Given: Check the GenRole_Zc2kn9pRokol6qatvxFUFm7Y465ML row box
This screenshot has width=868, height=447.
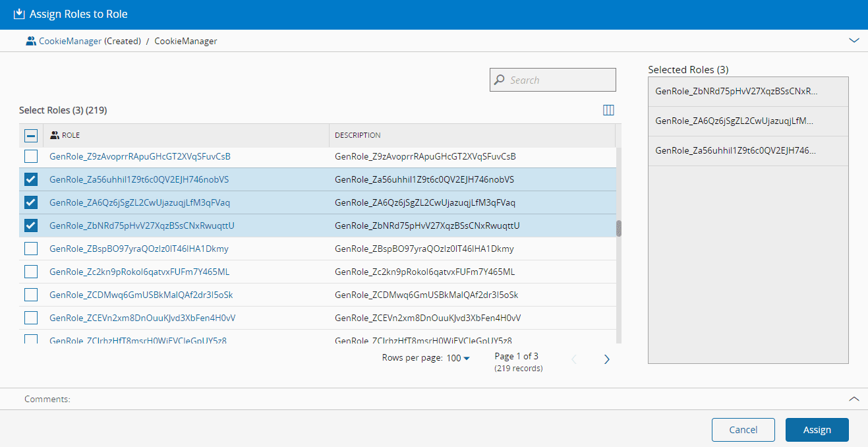Looking at the screenshot, I should pos(31,272).
